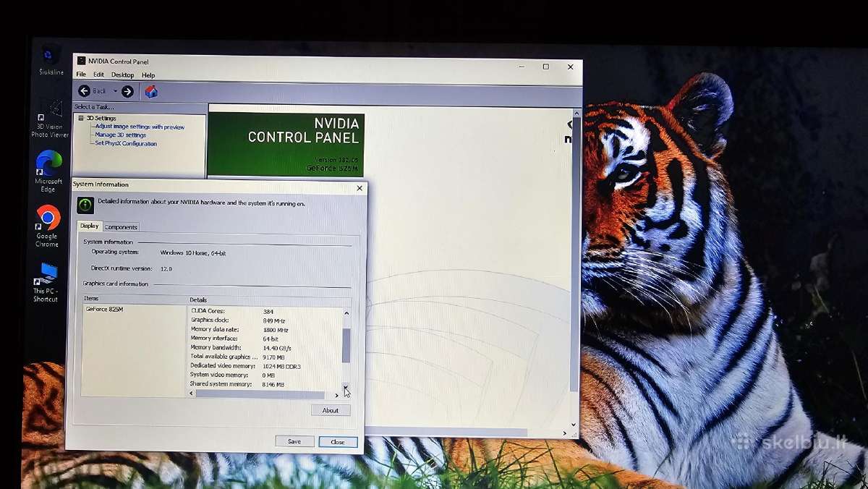Maximize the NVIDIA Control Panel window

546,67
